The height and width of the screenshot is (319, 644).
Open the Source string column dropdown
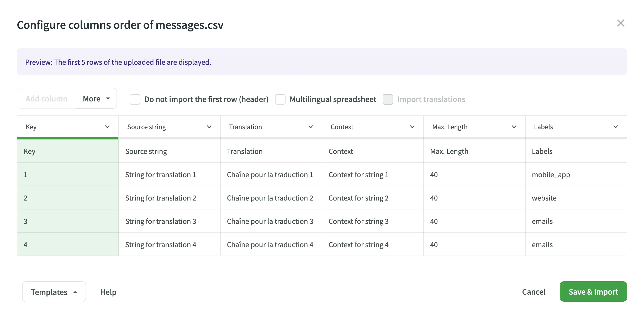(x=169, y=127)
